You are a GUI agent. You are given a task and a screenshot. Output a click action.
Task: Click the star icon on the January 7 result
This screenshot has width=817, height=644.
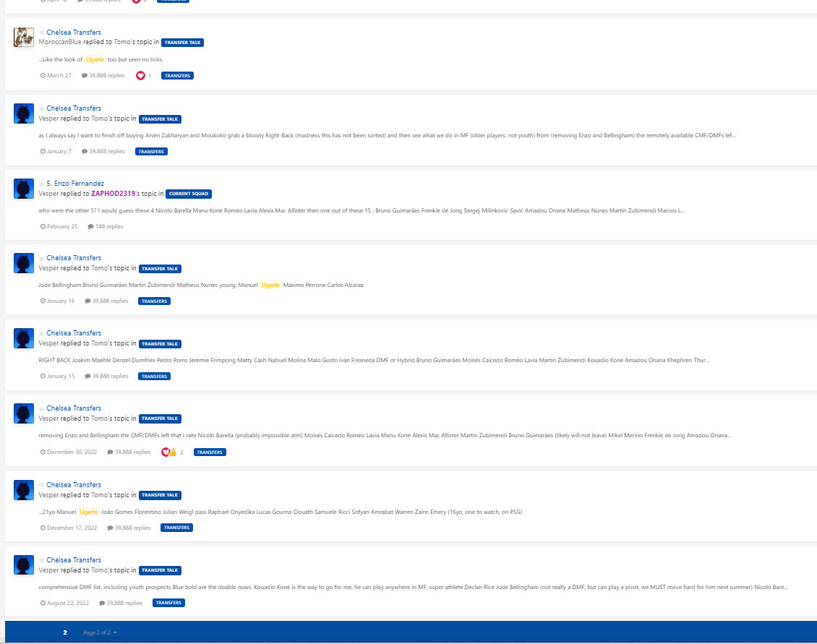tap(42, 109)
